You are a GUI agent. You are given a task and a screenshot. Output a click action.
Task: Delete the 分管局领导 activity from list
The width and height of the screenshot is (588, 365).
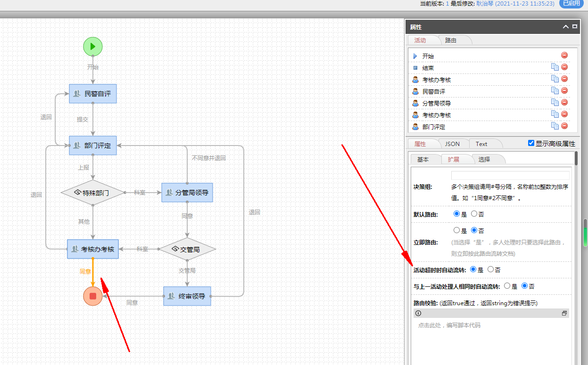click(564, 102)
